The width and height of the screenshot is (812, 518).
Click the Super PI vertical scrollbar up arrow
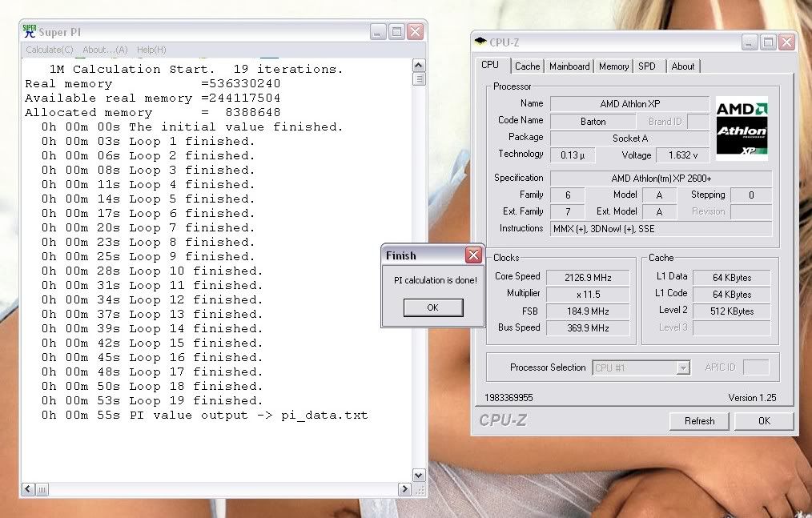[x=419, y=66]
